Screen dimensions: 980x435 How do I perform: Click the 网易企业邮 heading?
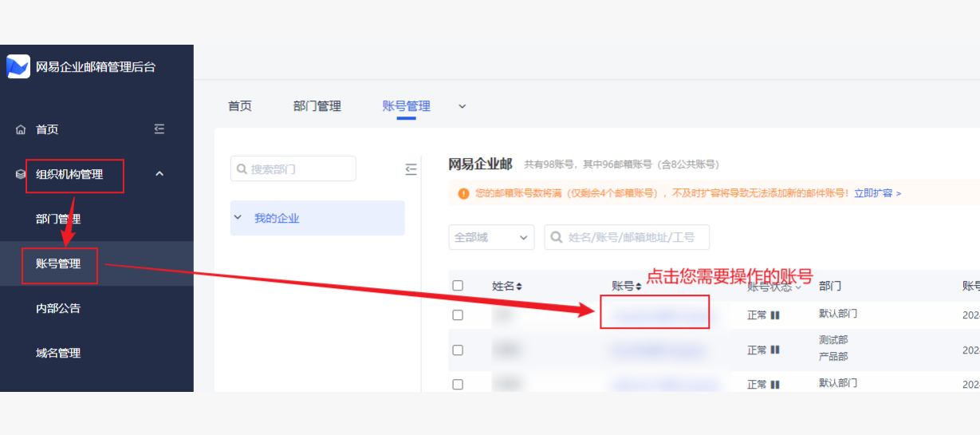480,164
